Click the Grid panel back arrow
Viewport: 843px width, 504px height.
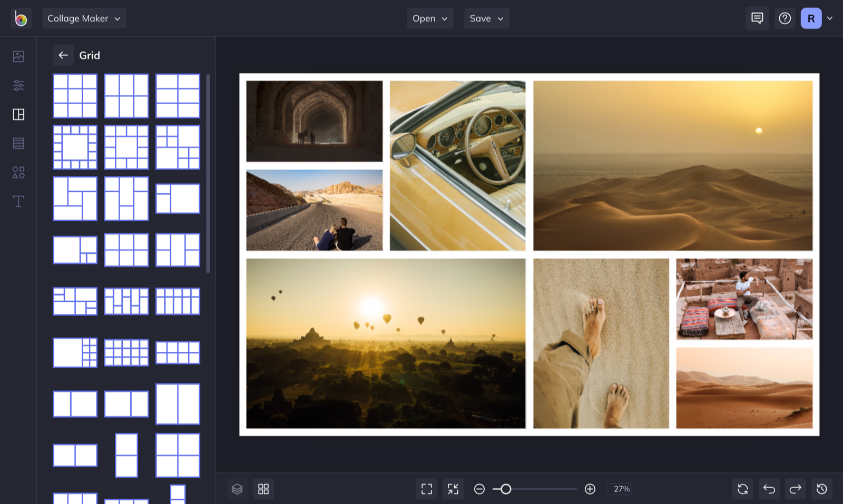click(x=63, y=55)
